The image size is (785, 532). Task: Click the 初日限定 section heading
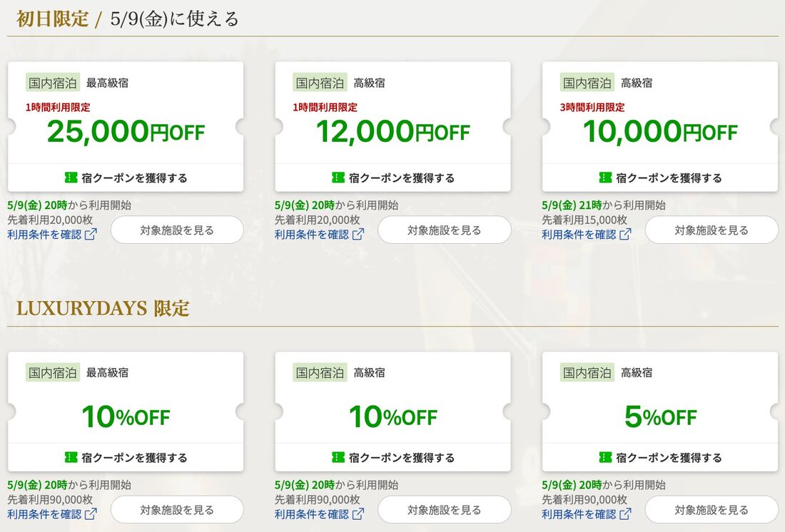52,19
